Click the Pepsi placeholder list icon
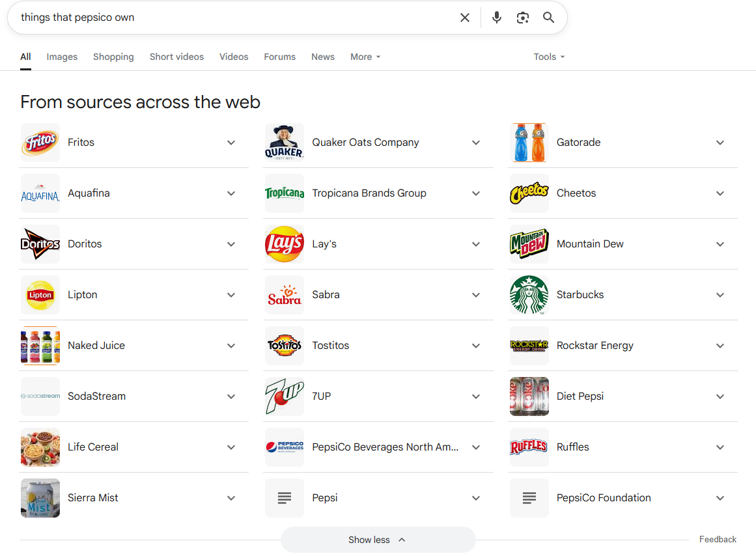This screenshot has height=556, width=756. click(285, 498)
